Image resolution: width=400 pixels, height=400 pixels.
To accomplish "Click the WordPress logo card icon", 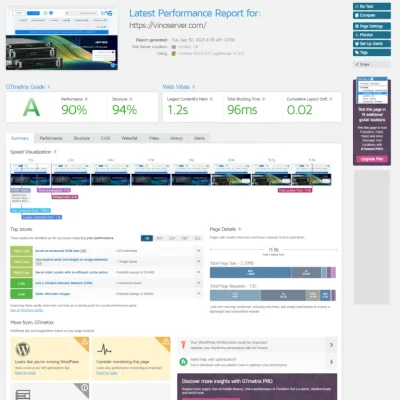I will tap(23, 349).
